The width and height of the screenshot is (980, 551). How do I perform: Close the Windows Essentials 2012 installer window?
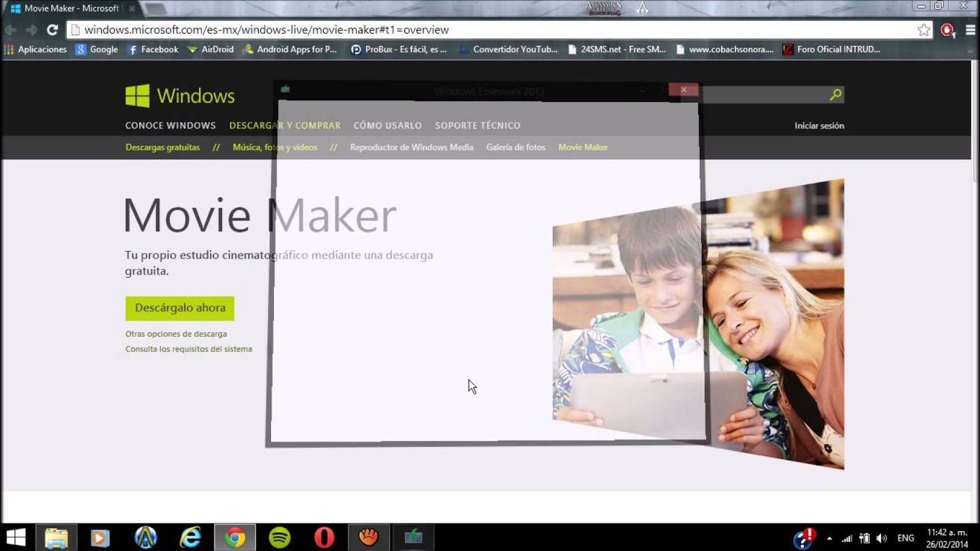[684, 90]
